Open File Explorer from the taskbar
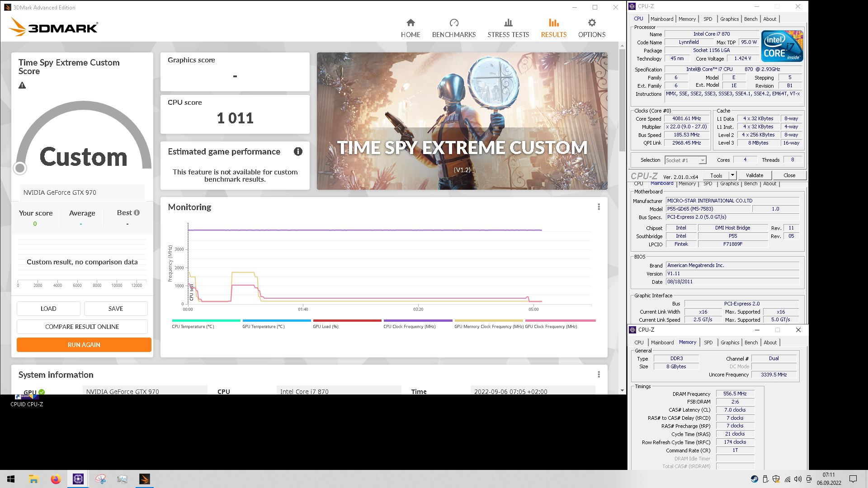The height and width of the screenshot is (488, 868). 33,479
